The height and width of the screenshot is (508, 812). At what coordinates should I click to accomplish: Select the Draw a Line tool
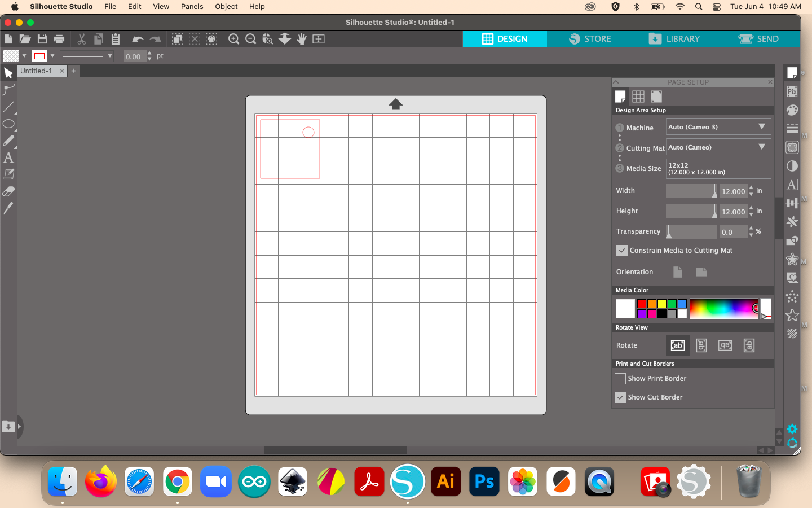8,107
